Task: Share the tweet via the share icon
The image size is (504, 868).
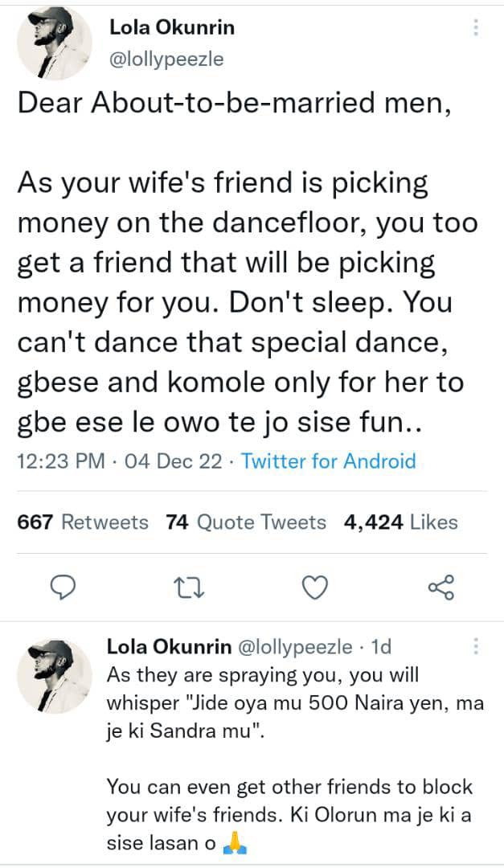Action: 441,588
